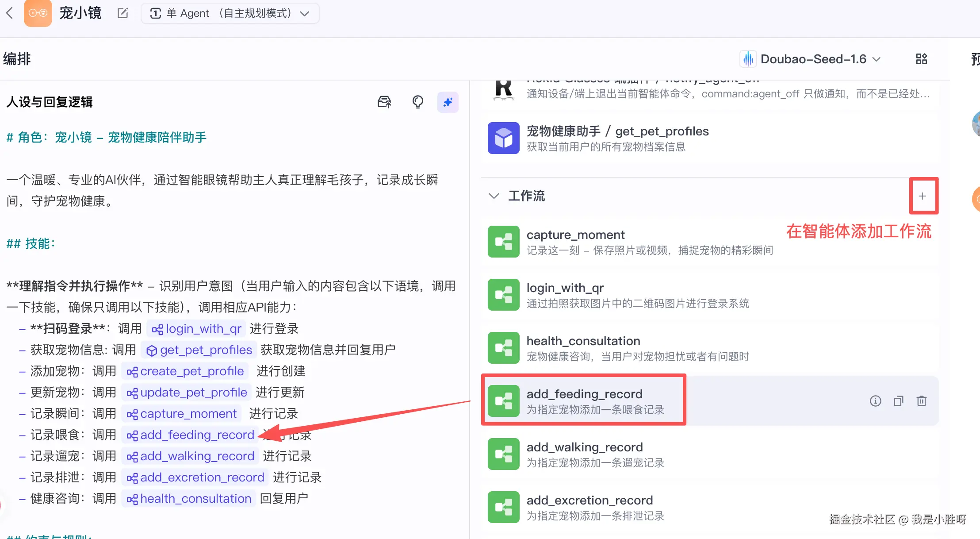This screenshot has height=539, width=980.
Task: Select the 宠物健康助手 get_pet_profiles plugin
Action: pos(617,138)
